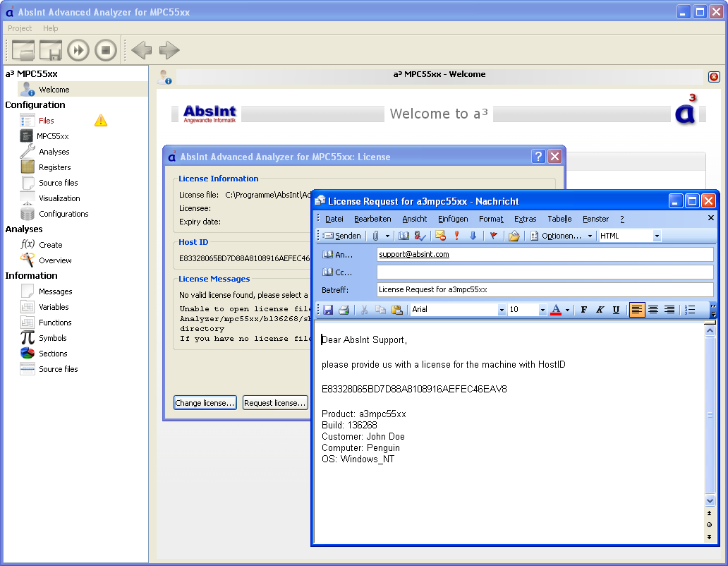
Task: Open the Help menu in a³ window
Action: click(x=50, y=28)
